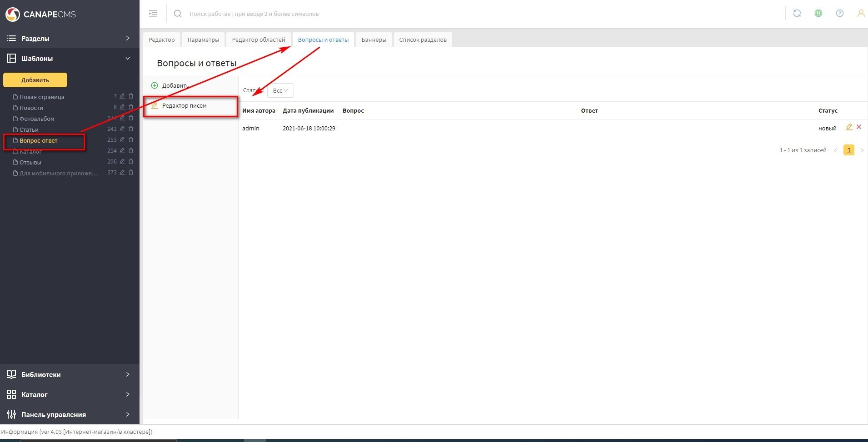Open Редактор писем link
The image size is (868, 442).
click(184, 106)
